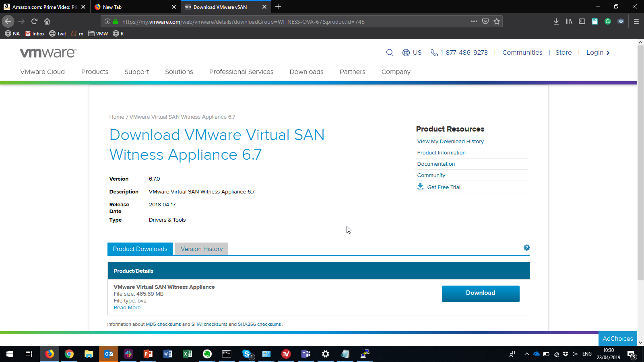Show the Firefox sidebar
This screenshot has height=362, width=644.
click(x=582, y=21)
